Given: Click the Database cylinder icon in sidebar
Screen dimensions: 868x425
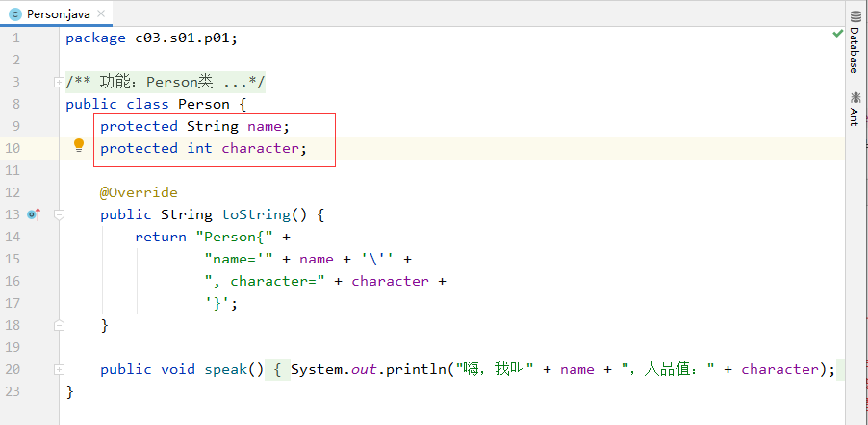Looking at the screenshot, I should (855, 17).
